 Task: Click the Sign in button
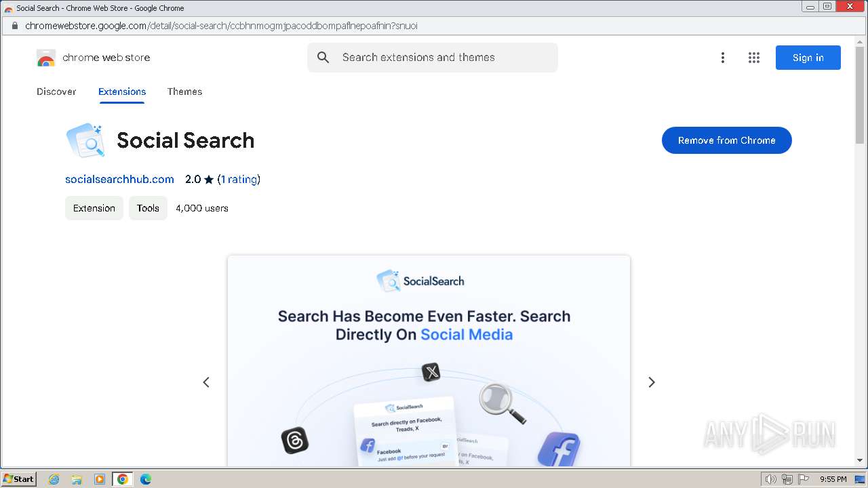[808, 58]
